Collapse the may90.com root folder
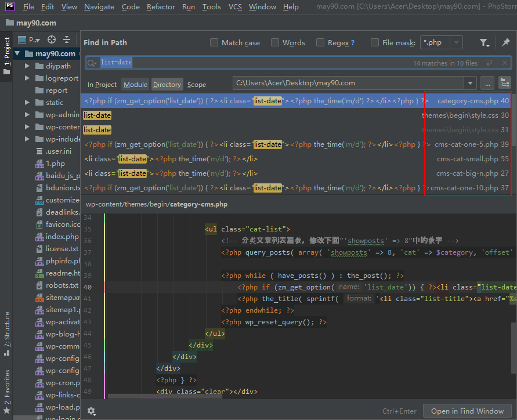Screen dimensions: 517x420 (17, 53)
